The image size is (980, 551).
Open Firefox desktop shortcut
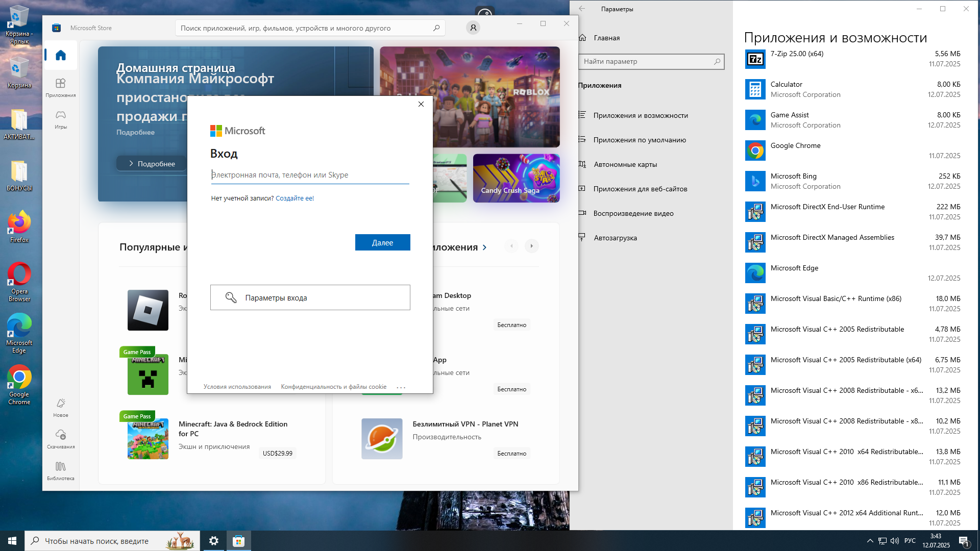pyautogui.click(x=19, y=227)
